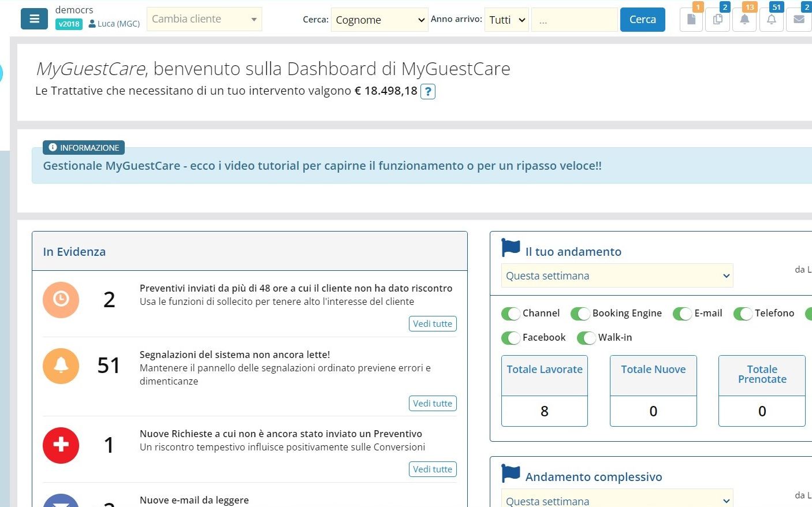Open the Gestionale MyGuestCare video tutorial link
Image resolution: width=812 pixels, height=507 pixels.
(322, 166)
